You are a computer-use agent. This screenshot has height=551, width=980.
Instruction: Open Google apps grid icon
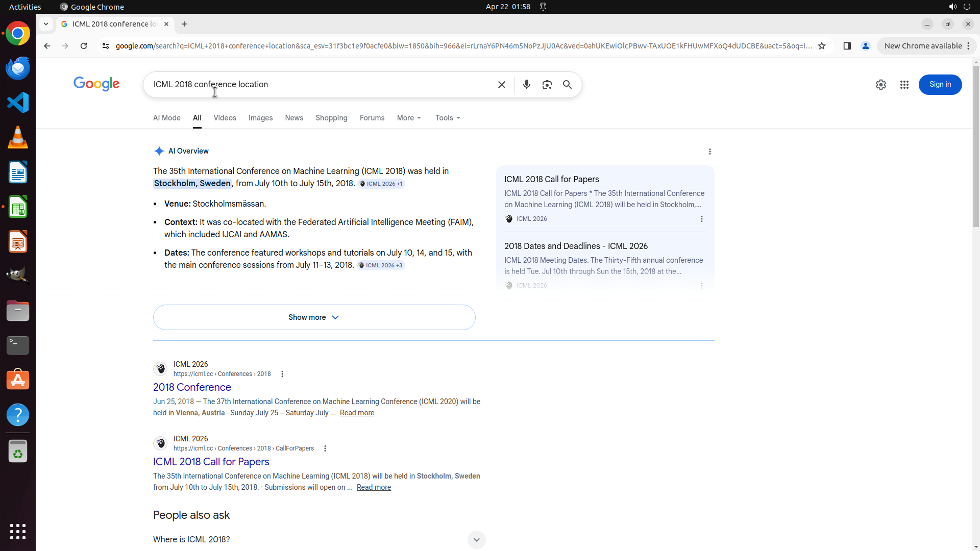point(904,85)
